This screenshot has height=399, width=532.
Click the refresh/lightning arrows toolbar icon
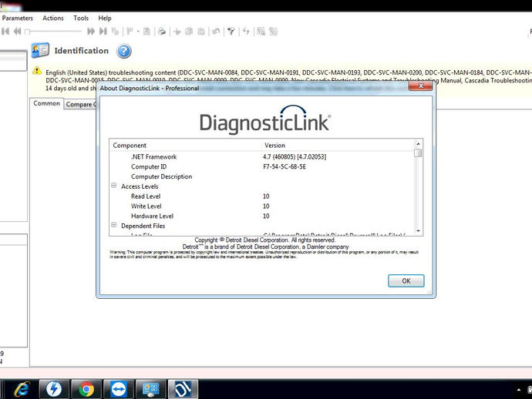click(x=246, y=32)
